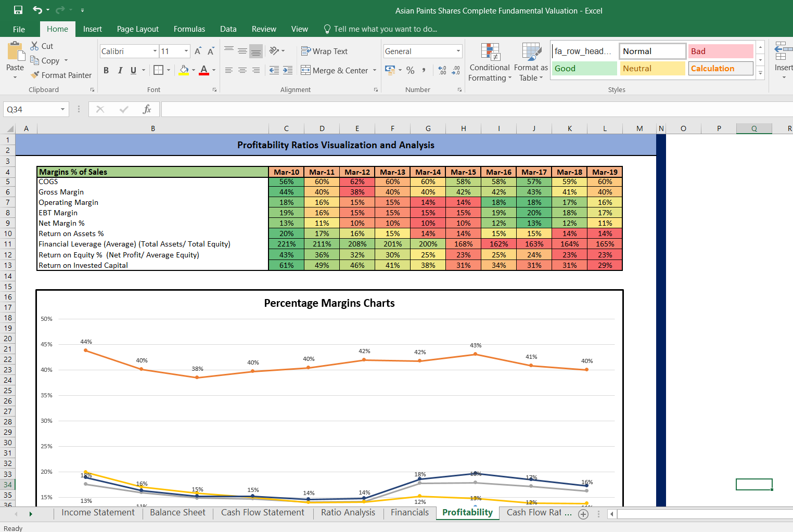Image resolution: width=793 pixels, height=532 pixels.
Task: Open Format as Table gallery
Action: click(x=531, y=62)
